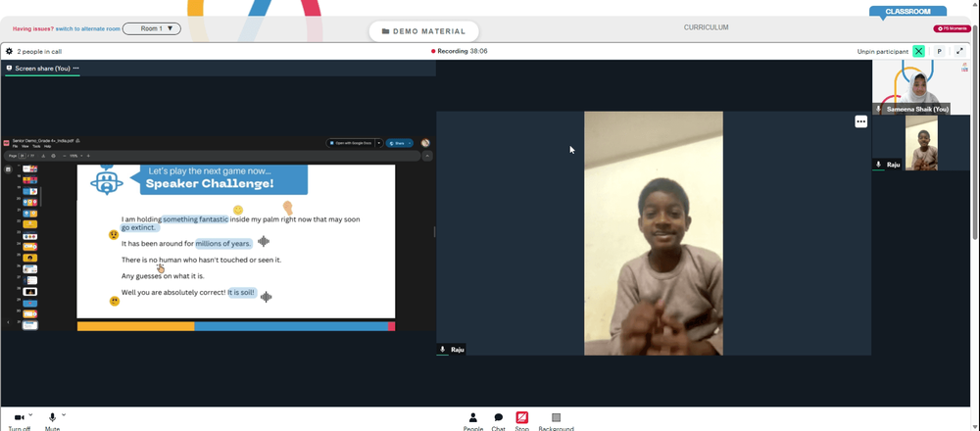Open the File menu in the PDF viewer
The height and width of the screenshot is (431, 980).
coord(15,146)
